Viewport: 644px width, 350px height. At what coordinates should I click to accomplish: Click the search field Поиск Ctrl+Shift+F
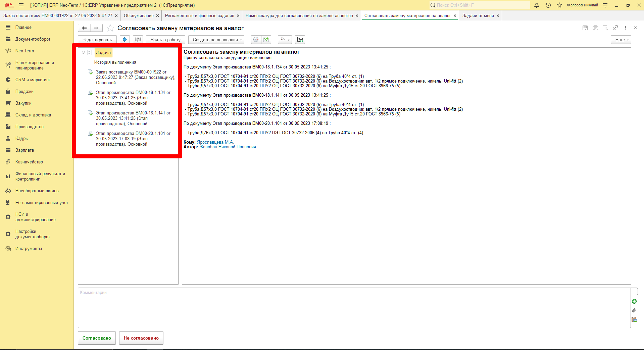(x=480, y=5)
